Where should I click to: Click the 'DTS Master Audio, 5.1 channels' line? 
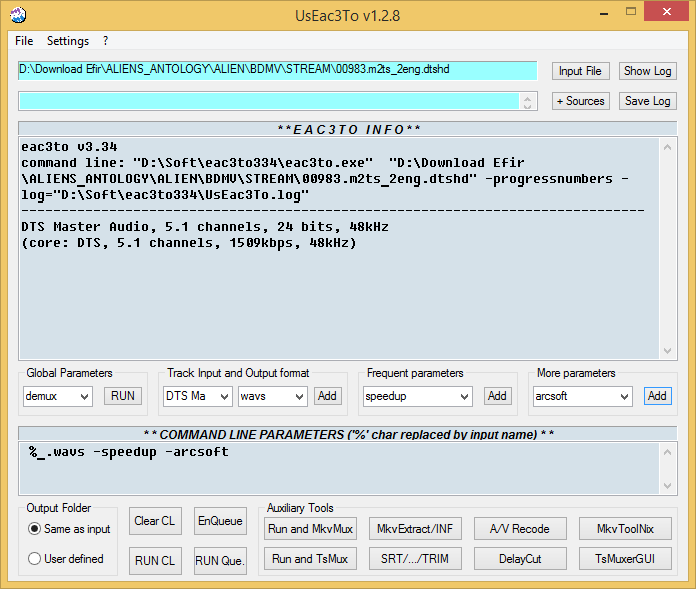coord(205,227)
